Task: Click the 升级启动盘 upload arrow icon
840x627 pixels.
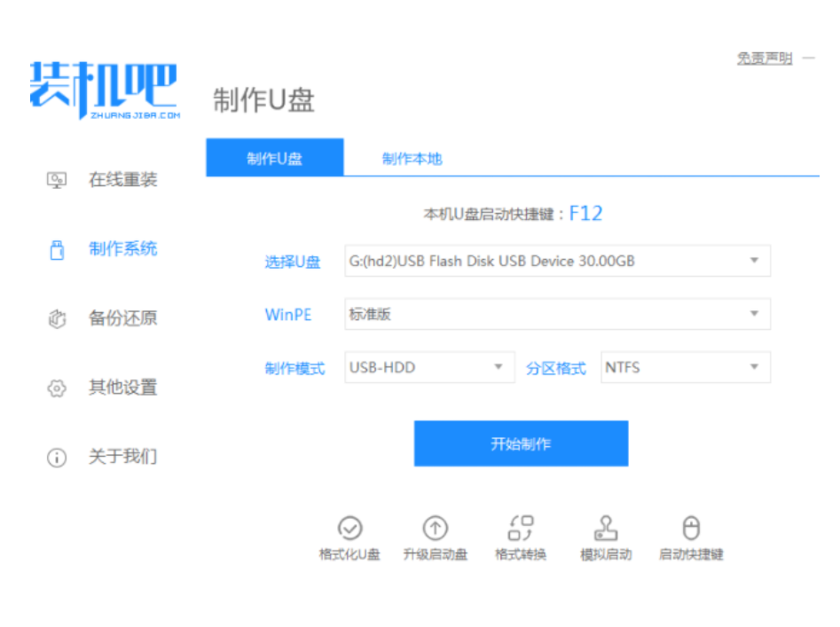Action: click(435, 529)
